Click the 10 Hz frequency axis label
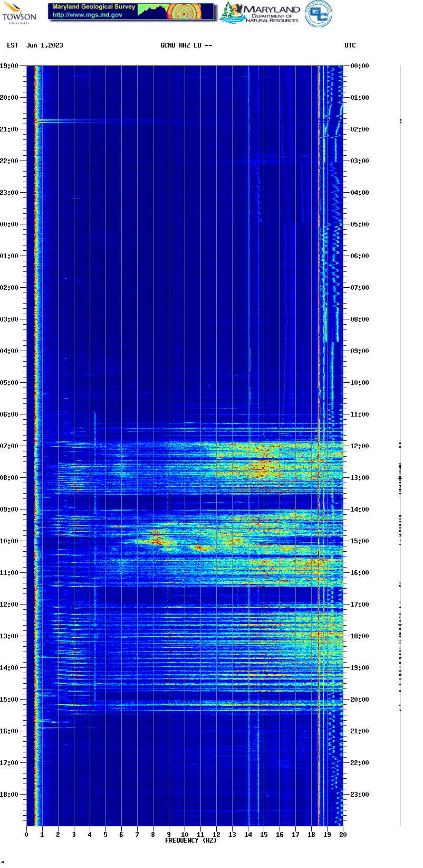The width and height of the screenshot is (423, 868). click(x=185, y=834)
